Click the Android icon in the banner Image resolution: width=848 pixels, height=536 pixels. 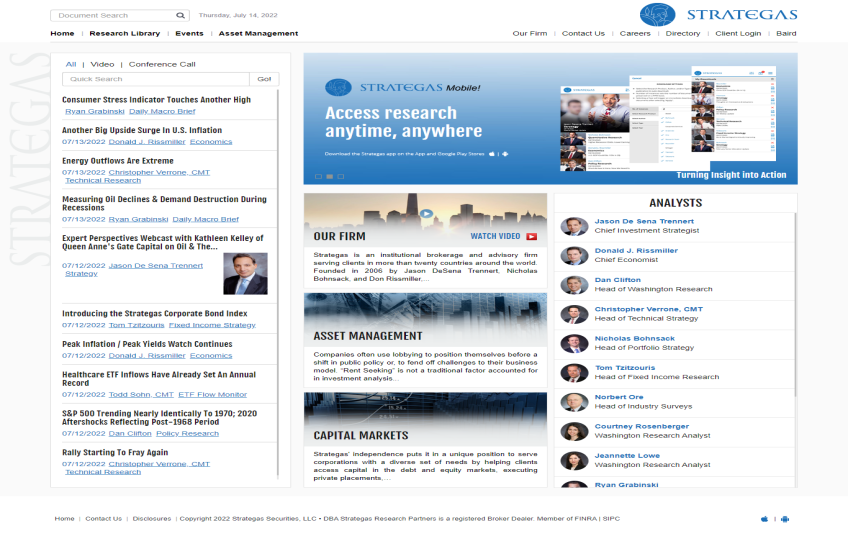(505, 154)
